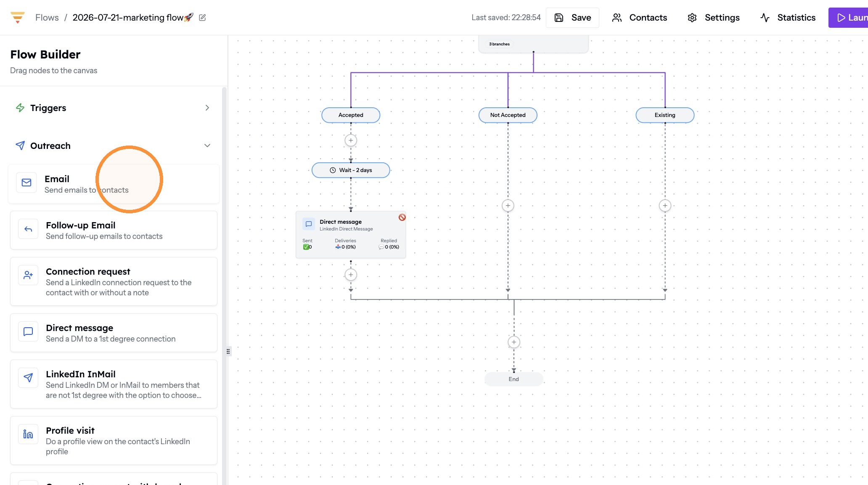The image size is (868, 485).
Task: Click the flow title text
Action: click(133, 18)
